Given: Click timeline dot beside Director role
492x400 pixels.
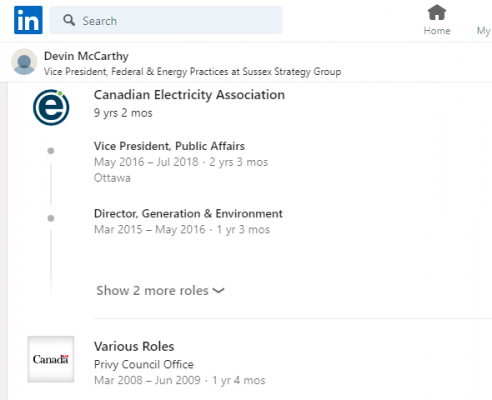Looking at the screenshot, I should pos(51,218).
